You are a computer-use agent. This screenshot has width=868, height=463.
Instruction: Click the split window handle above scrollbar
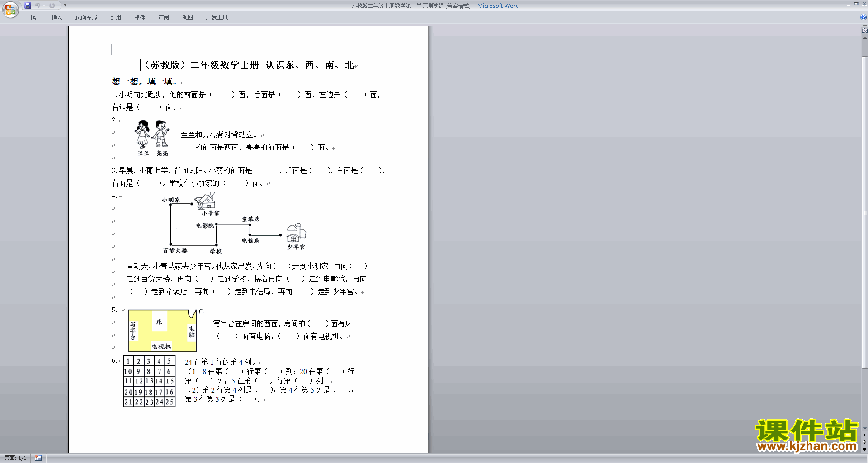pyautogui.click(x=864, y=26)
